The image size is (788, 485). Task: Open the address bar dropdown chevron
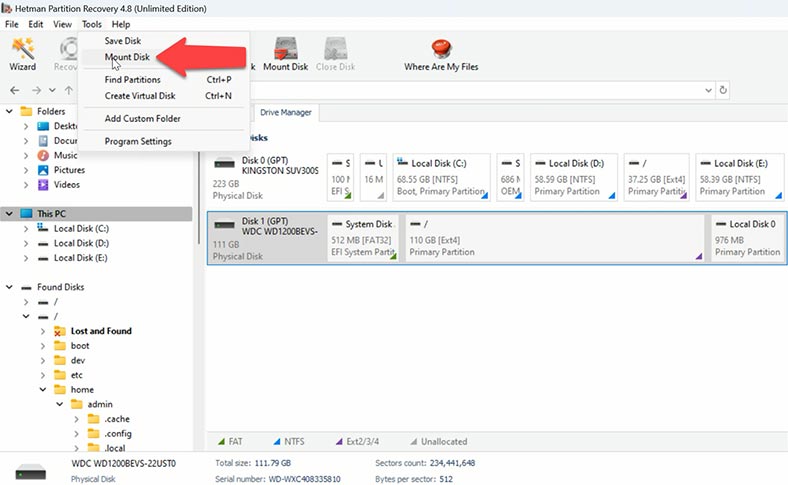tap(708, 90)
